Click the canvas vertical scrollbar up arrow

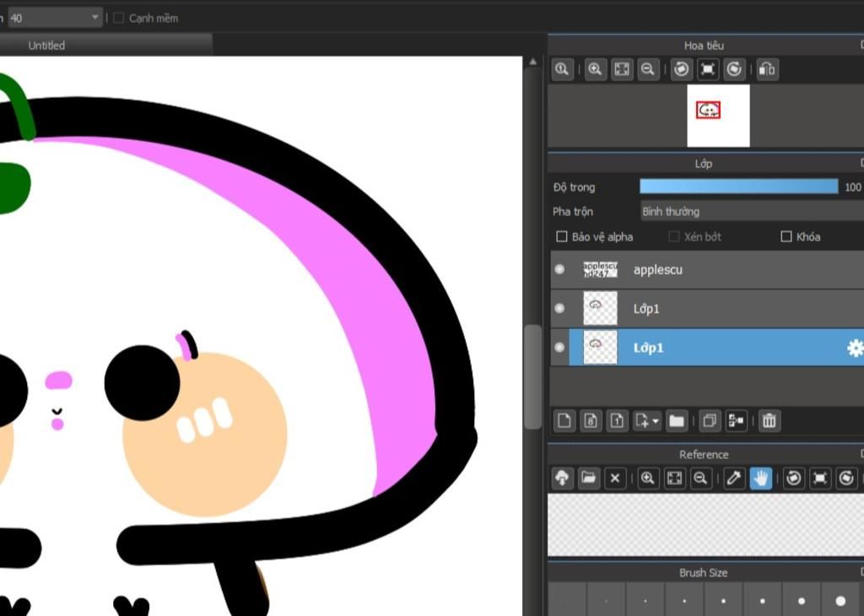pyautogui.click(x=533, y=62)
